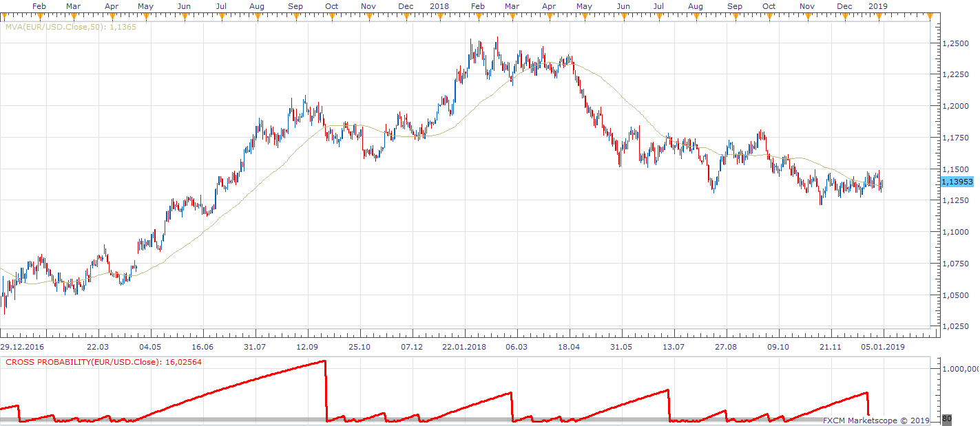Viewport: 980px width, 426px height.
Task: Click the 22.01.2018 date axis label
Action: pyautogui.click(x=464, y=348)
